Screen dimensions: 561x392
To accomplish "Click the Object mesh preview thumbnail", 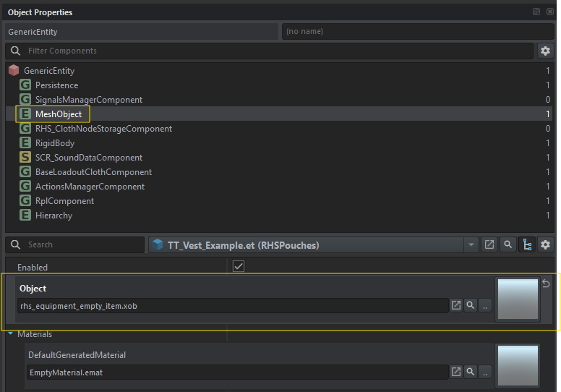I will click(517, 299).
